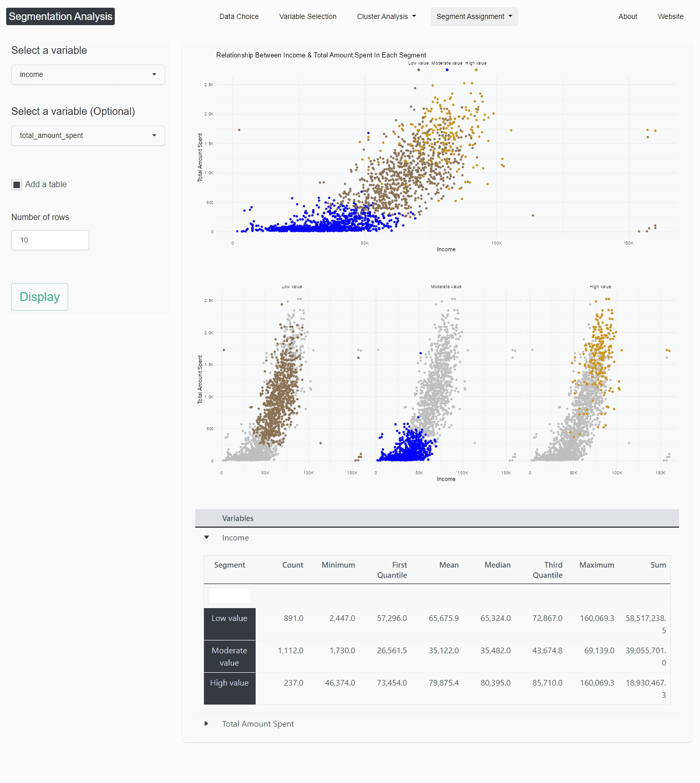Click the Low value brown legend marker

pyautogui.click(x=419, y=70)
